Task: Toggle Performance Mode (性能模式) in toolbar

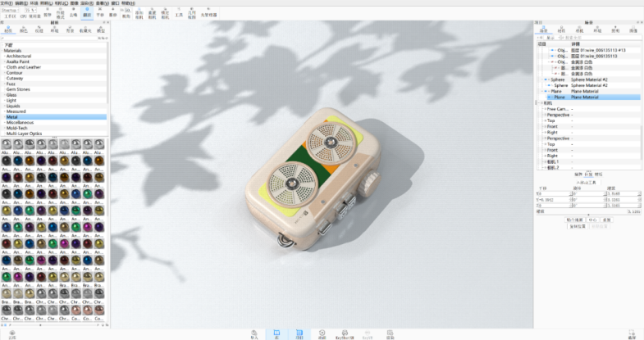Action: tap(60, 13)
